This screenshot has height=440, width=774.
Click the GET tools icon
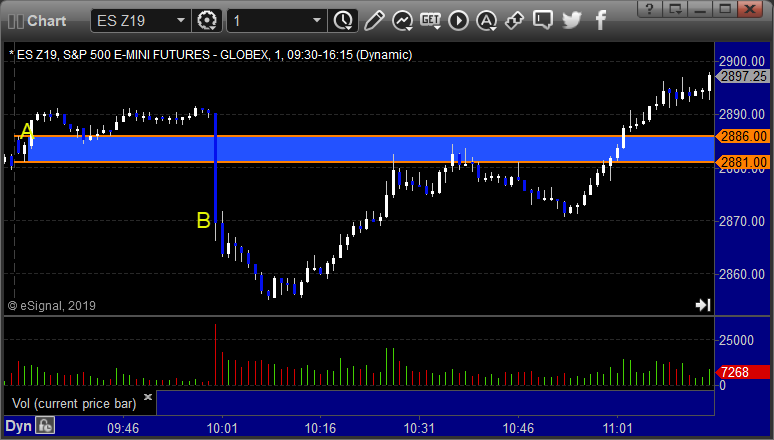(x=430, y=21)
